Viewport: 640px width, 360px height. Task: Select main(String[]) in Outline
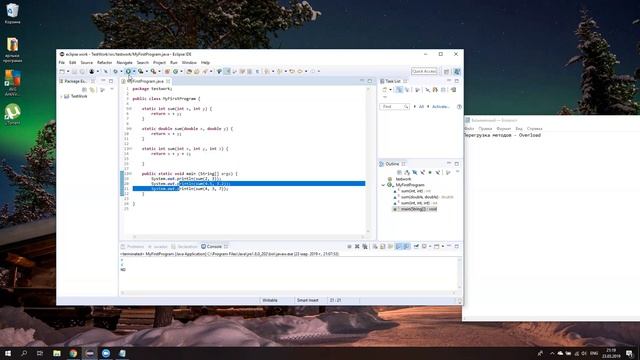(415, 209)
